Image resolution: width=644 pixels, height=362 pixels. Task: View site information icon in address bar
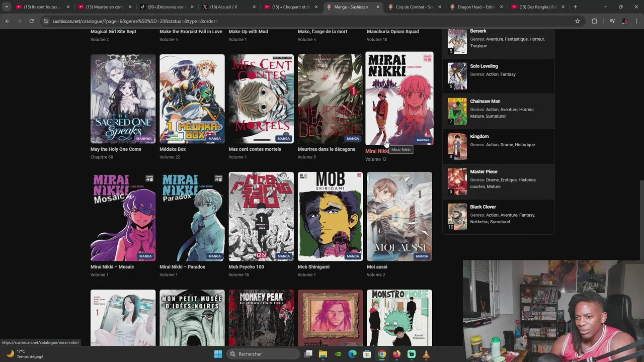(x=46, y=21)
